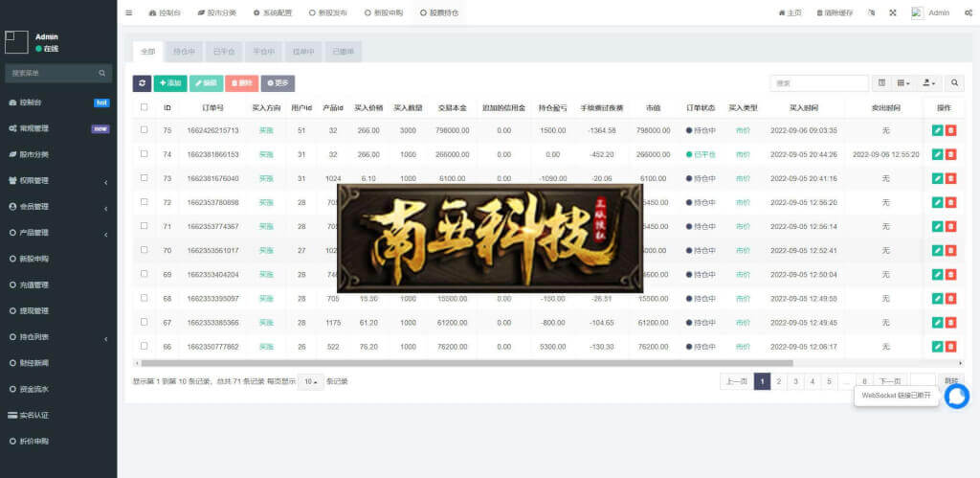Go to page 2 in pagination
The image size is (980, 478).
click(x=779, y=381)
